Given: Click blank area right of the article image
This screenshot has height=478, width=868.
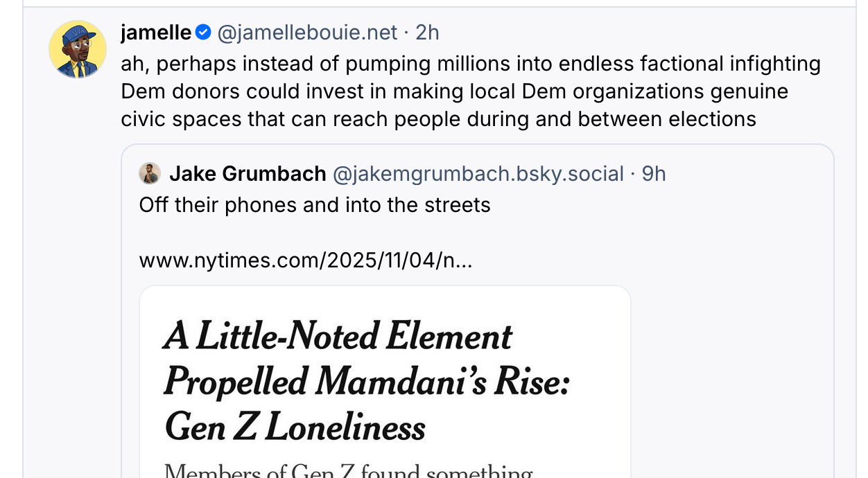Looking at the screenshot, I should tap(731, 381).
